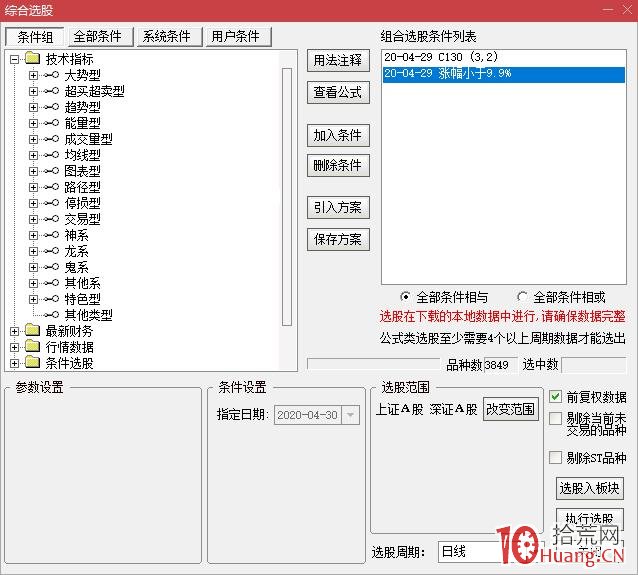Click the indicator icon beside 图表型
This screenshot has height=575, width=638.
[x=52, y=171]
